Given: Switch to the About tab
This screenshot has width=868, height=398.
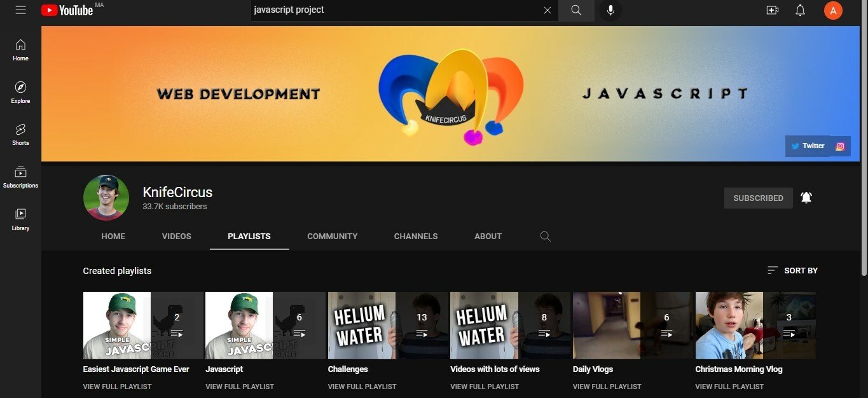Looking at the screenshot, I should point(488,237).
